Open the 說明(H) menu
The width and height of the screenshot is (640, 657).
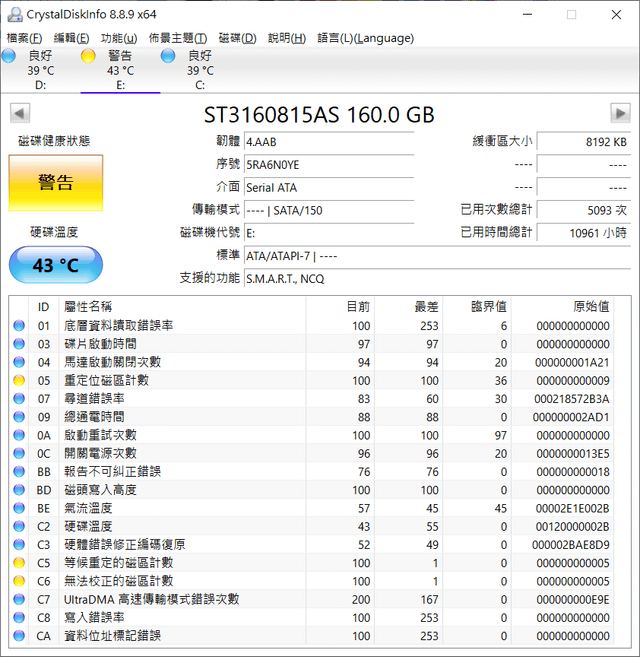pyautogui.click(x=287, y=38)
